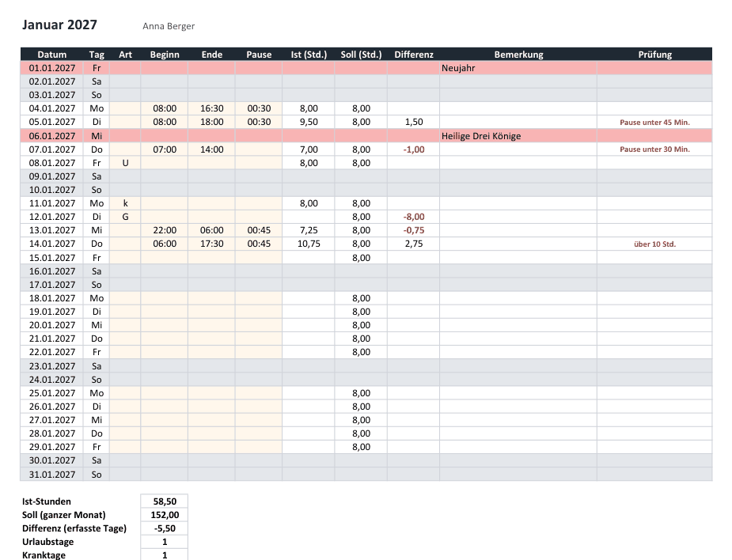Click the "Heilige Drei Könige" remark
Image resolution: width=732 pixels, height=560 pixels.
tap(518, 136)
